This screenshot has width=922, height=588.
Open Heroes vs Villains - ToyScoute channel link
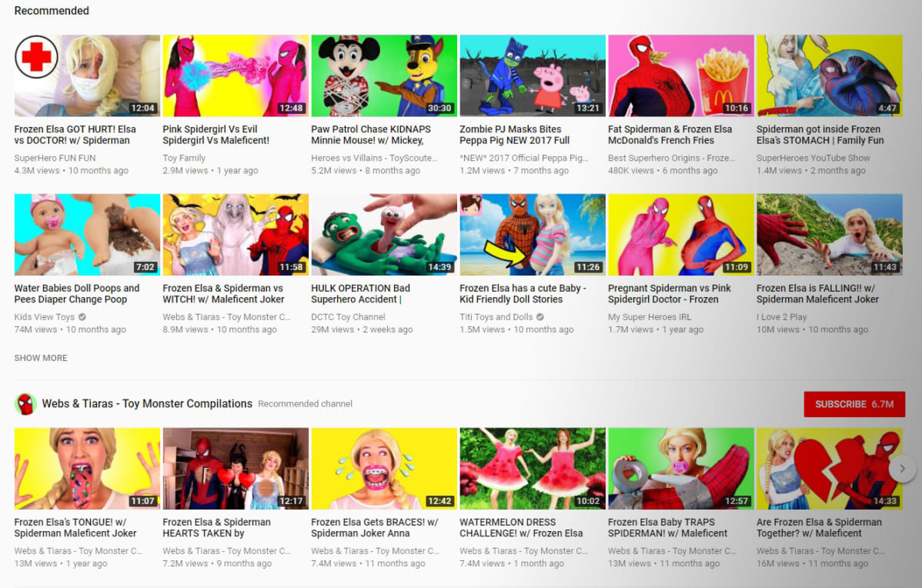click(375, 159)
